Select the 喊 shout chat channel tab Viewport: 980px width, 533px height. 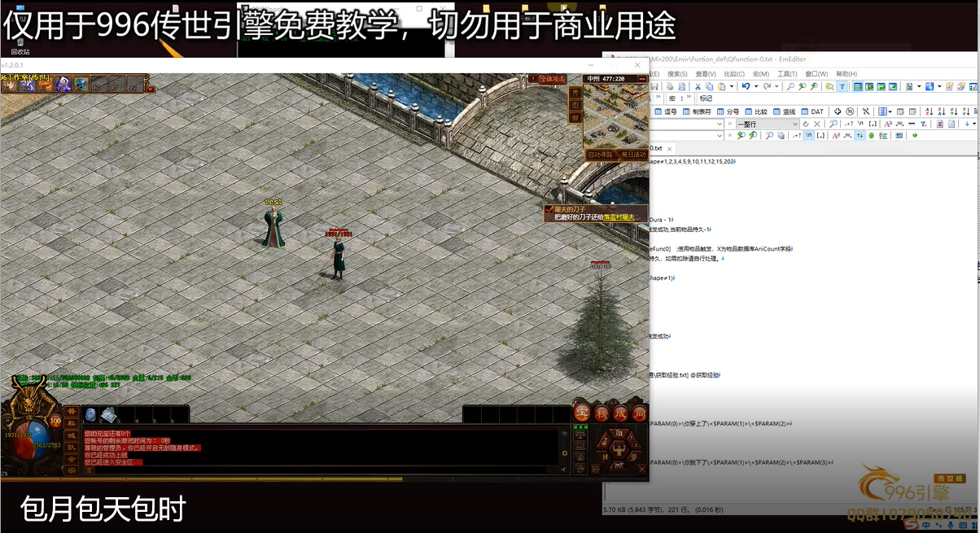pyautogui.click(x=72, y=435)
